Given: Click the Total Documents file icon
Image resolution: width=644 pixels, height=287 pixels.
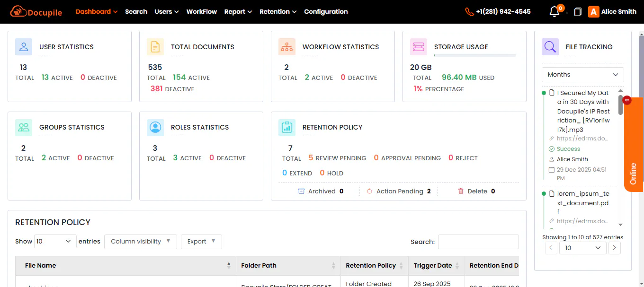Looking at the screenshot, I should click(x=155, y=47).
